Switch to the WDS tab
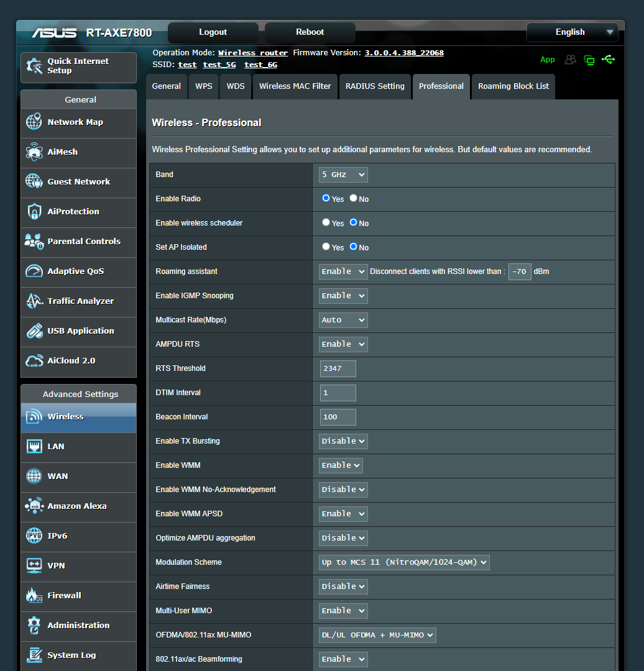 click(x=236, y=86)
